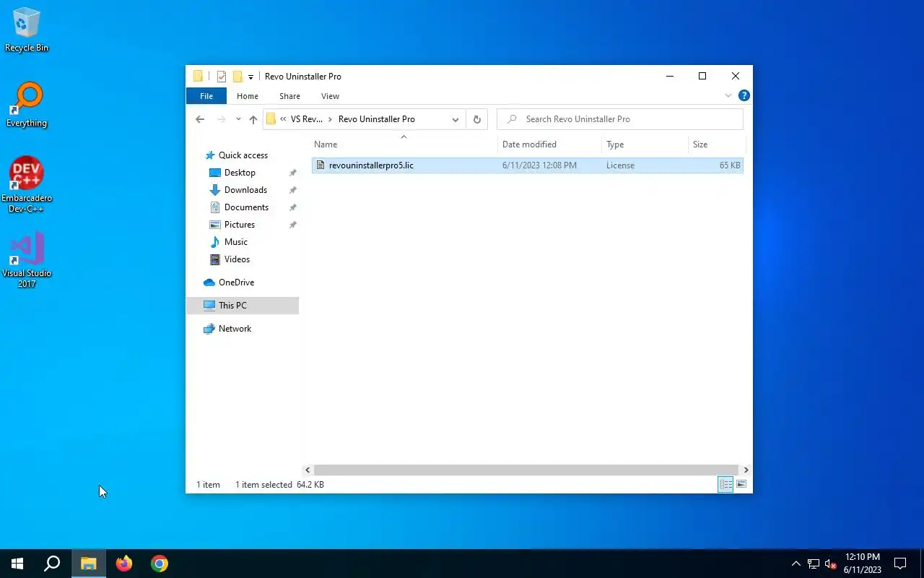Image resolution: width=924 pixels, height=578 pixels.
Task: Click the 65 KB size cell
Action: (x=730, y=165)
